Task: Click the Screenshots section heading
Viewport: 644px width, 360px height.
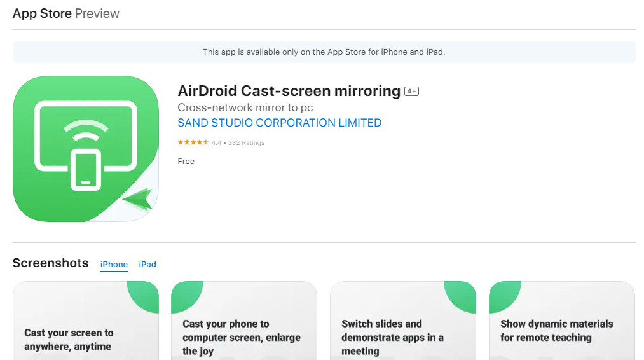Action: click(x=50, y=263)
